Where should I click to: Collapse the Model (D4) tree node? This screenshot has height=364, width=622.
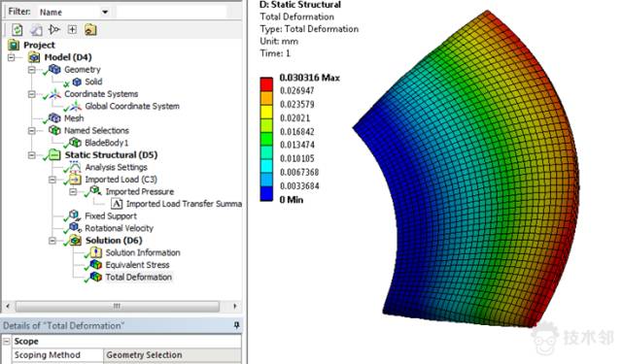(11, 57)
